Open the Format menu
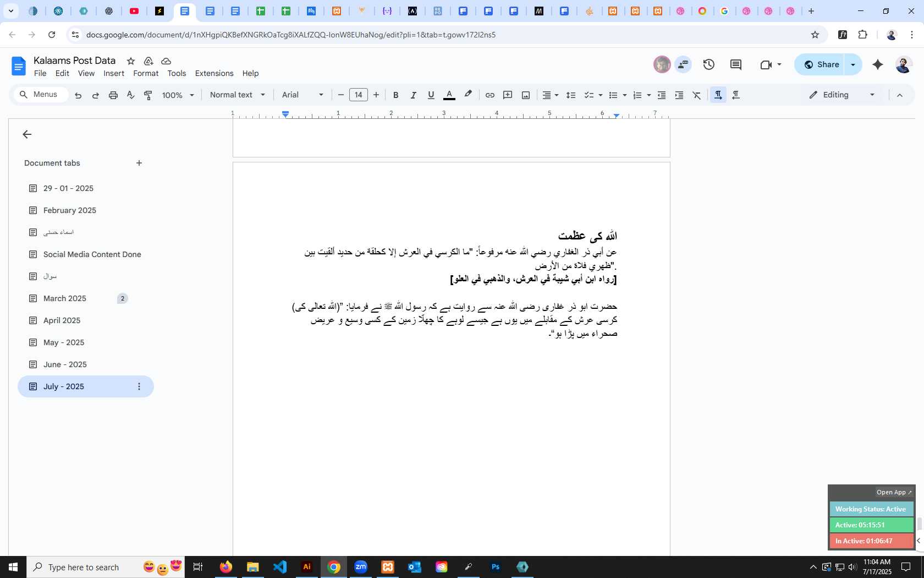 pyautogui.click(x=146, y=73)
